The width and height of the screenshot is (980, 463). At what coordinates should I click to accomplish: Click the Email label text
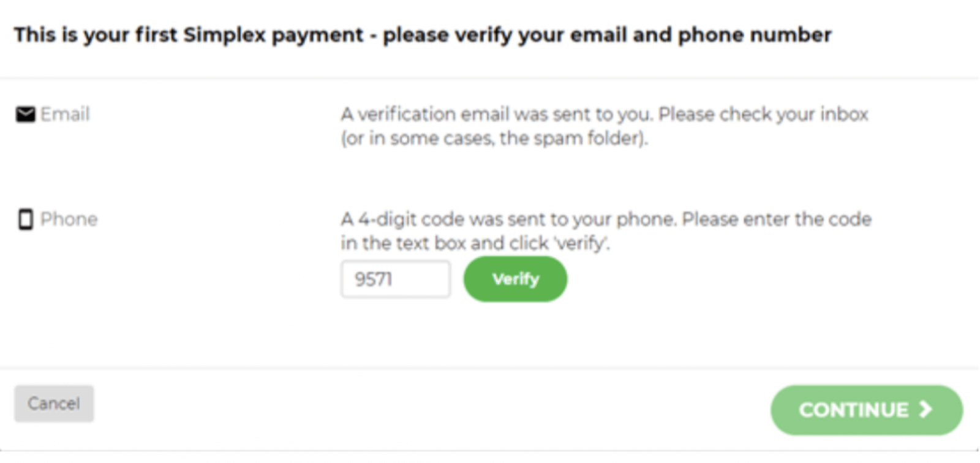pos(65,115)
